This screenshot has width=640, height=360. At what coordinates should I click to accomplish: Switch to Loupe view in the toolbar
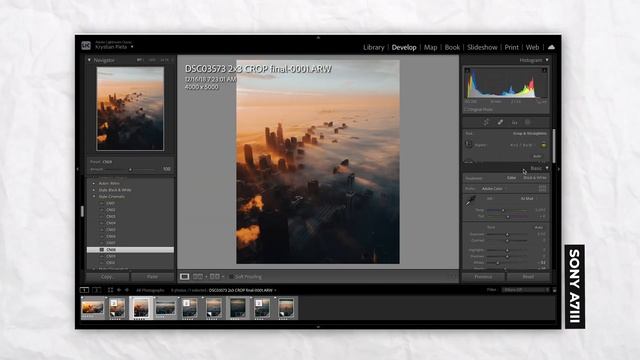click(184, 277)
